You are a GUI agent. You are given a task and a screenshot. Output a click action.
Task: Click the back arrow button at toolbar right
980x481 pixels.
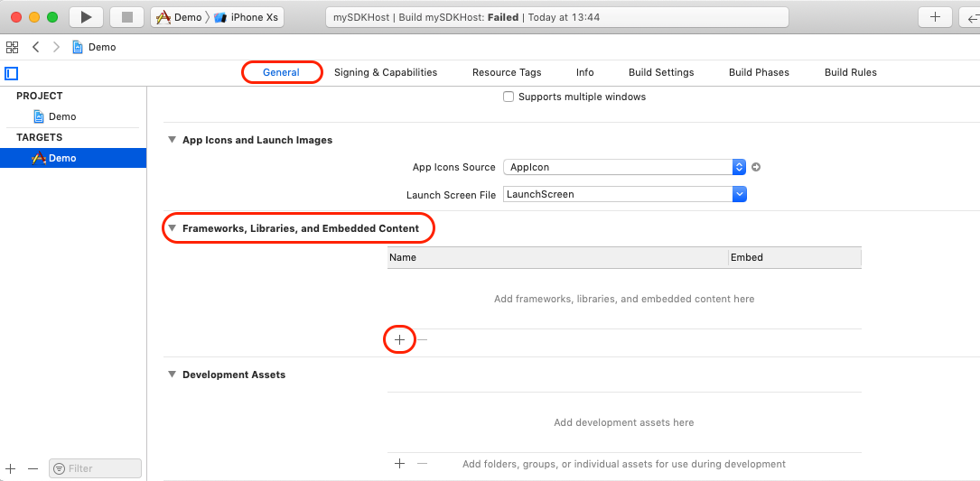pyautogui.click(x=971, y=17)
